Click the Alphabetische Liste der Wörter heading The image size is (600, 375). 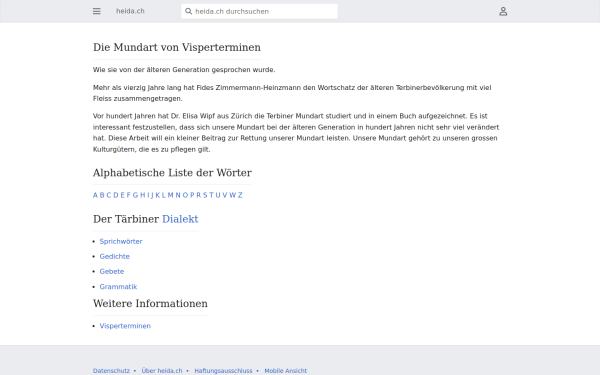[x=172, y=173]
